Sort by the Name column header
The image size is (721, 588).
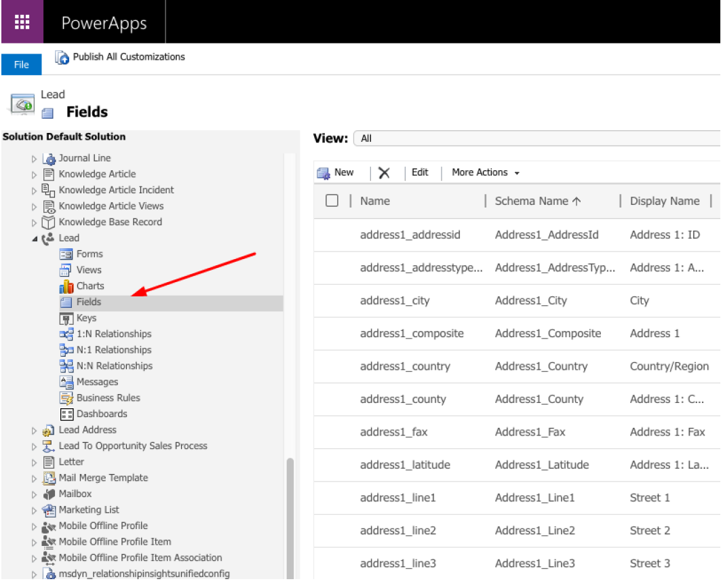375,201
